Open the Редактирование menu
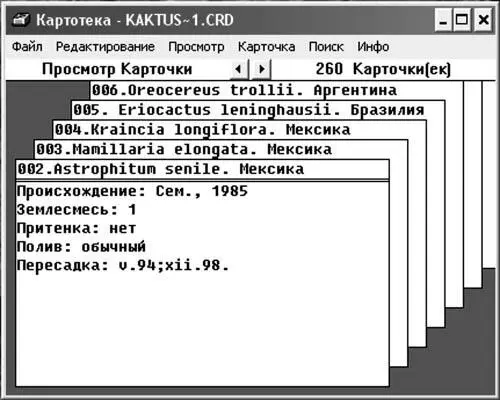Viewport: 500px width, 400px height. (105, 47)
